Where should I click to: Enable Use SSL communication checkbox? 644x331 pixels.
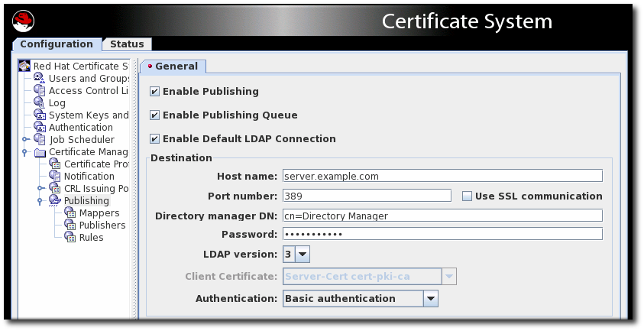pyautogui.click(x=467, y=196)
